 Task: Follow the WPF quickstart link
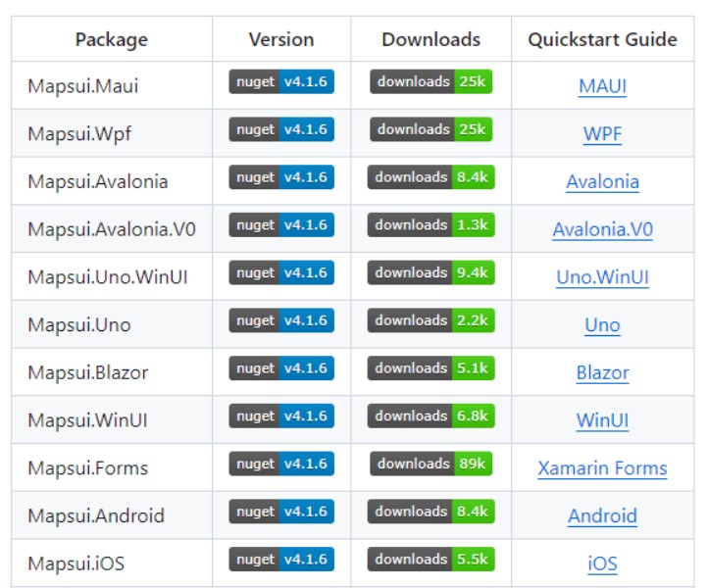tap(602, 134)
